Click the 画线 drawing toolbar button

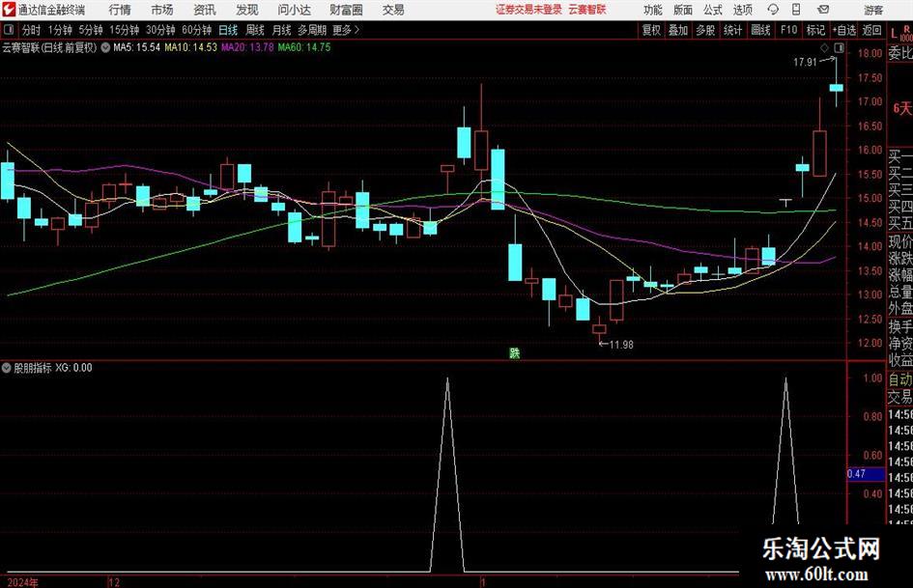(x=761, y=30)
